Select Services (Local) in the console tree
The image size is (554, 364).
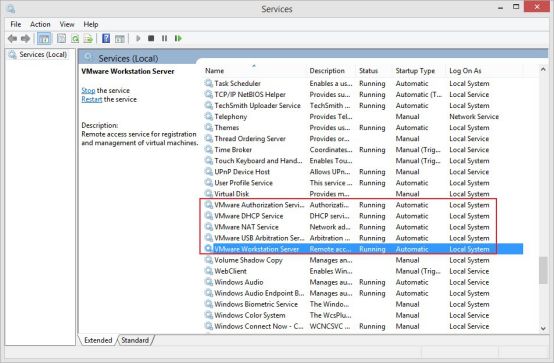point(43,54)
